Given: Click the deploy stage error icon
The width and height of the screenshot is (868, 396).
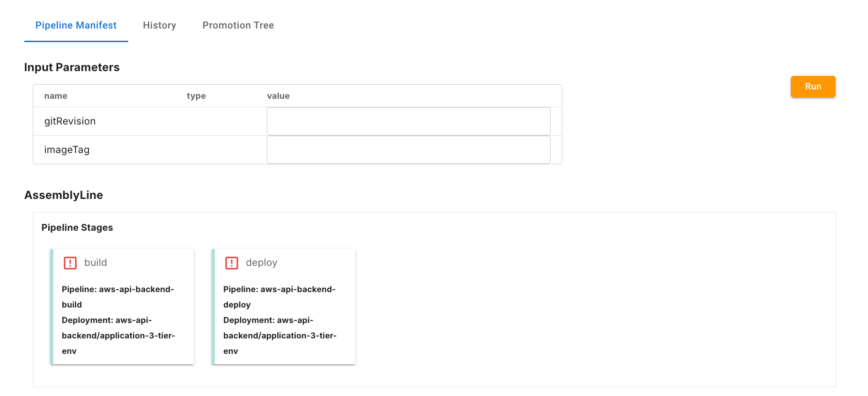Looking at the screenshot, I should click(x=232, y=263).
